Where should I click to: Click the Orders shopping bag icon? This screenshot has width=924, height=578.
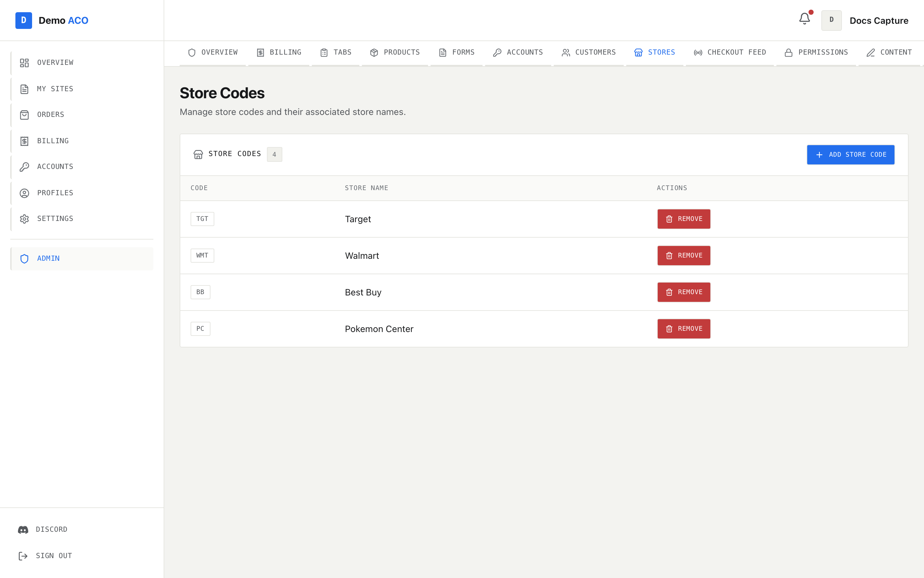pos(24,115)
